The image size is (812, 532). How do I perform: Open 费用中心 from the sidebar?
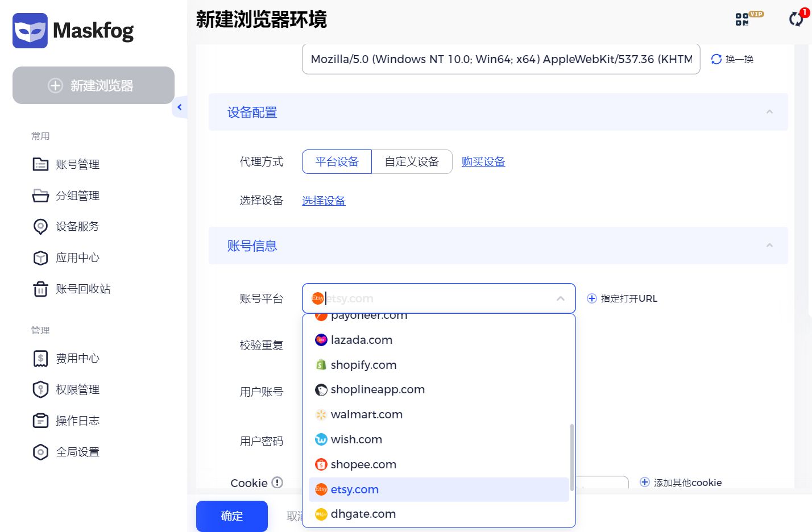[77, 358]
